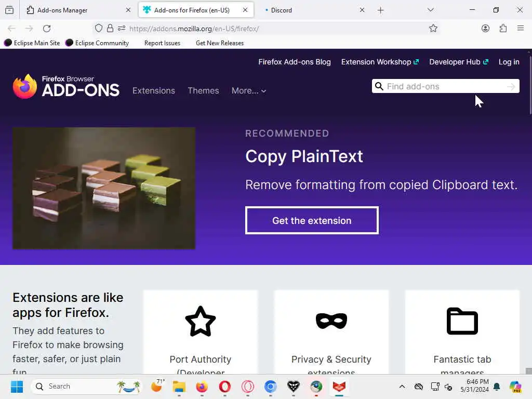
Task: Click the search magnifier icon in Find add-ons
Action: point(379,86)
